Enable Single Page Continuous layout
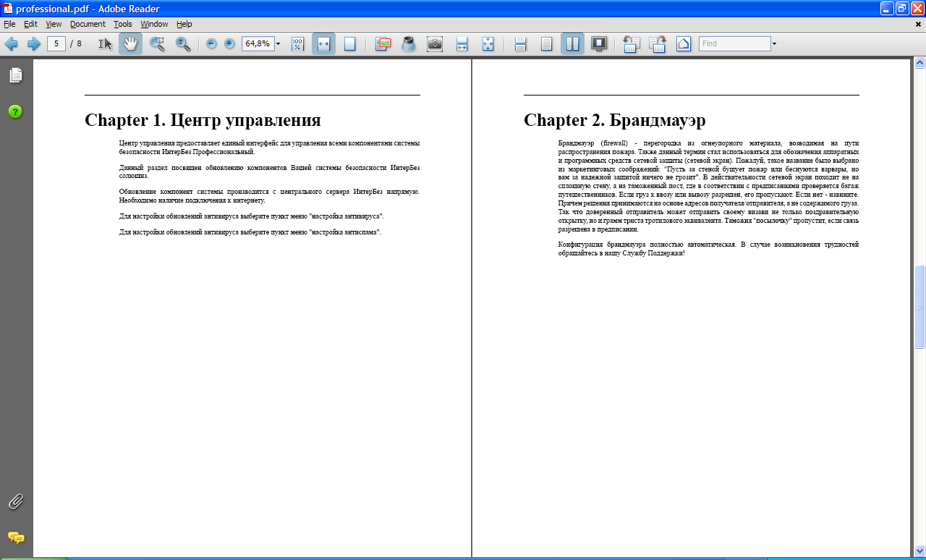926x560 pixels. tap(520, 44)
